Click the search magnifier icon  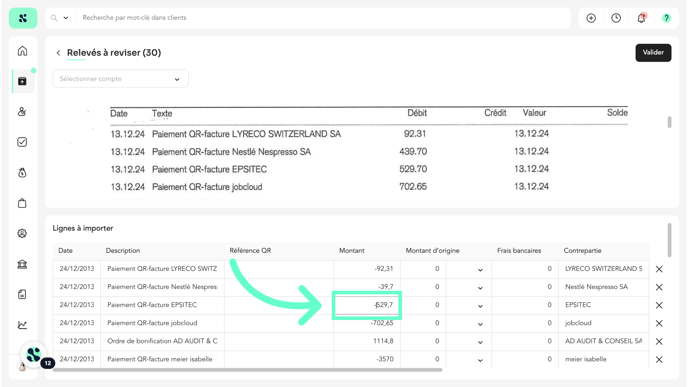click(x=54, y=18)
